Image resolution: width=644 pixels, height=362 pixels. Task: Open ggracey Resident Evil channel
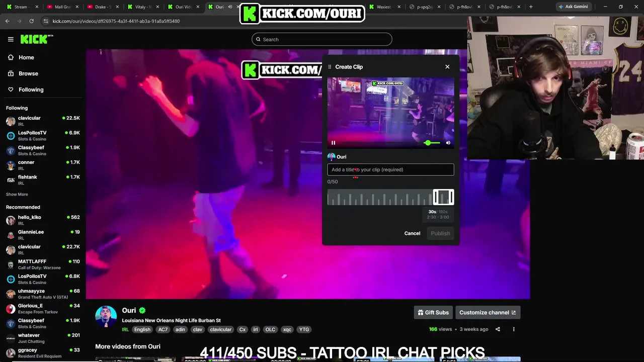click(43, 353)
